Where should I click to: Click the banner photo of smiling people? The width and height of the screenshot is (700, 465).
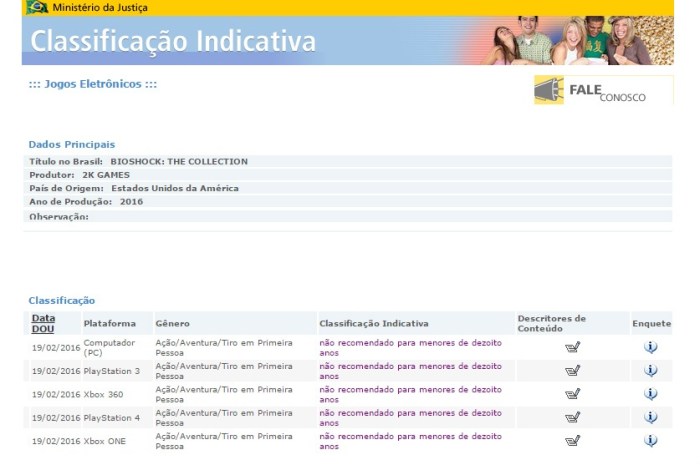(576, 41)
